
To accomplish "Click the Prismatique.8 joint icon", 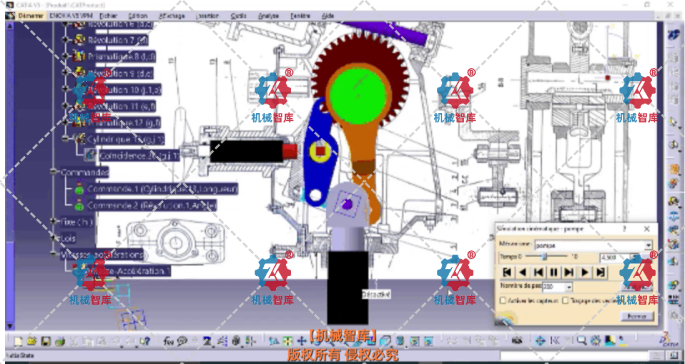I will pos(79,56).
